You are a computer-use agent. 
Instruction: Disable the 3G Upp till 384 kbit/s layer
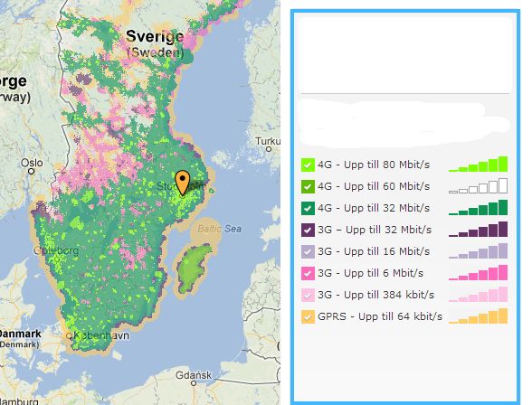tap(308, 296)
